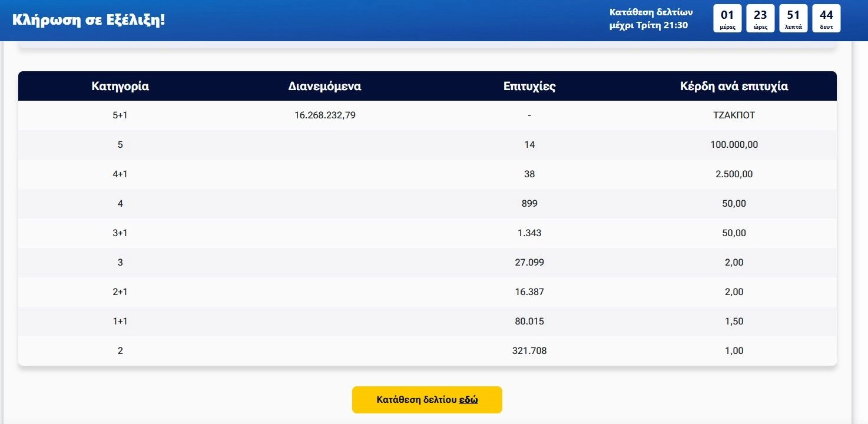Click the days countdown box
Viewport: 868px width, 424px height.
[727, 18]
